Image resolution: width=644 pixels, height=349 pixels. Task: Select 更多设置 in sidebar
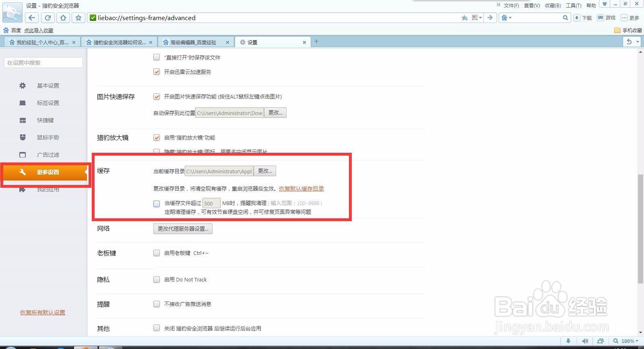(x=45, y=172)
